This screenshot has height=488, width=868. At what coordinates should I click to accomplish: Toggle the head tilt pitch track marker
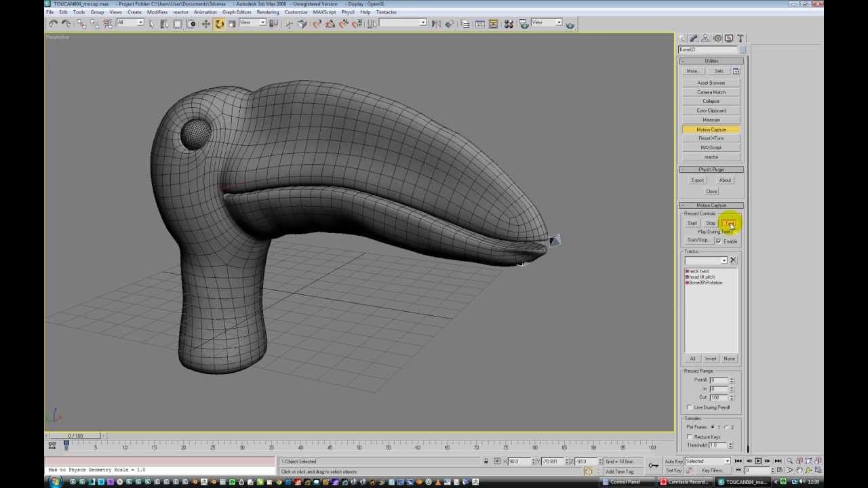687,277
